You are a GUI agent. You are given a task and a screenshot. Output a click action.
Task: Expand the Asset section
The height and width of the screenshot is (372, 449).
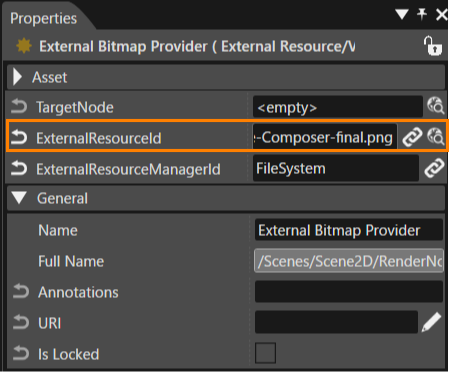(17, 77)
